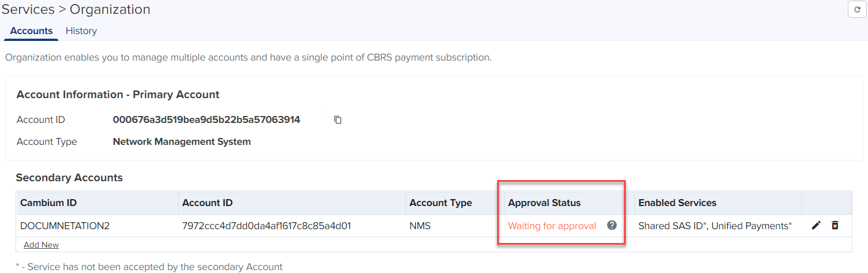Click the Cambium ID column header
This screenshot has width=868, height=273.
pyautogui.click(x=48, y=203)
